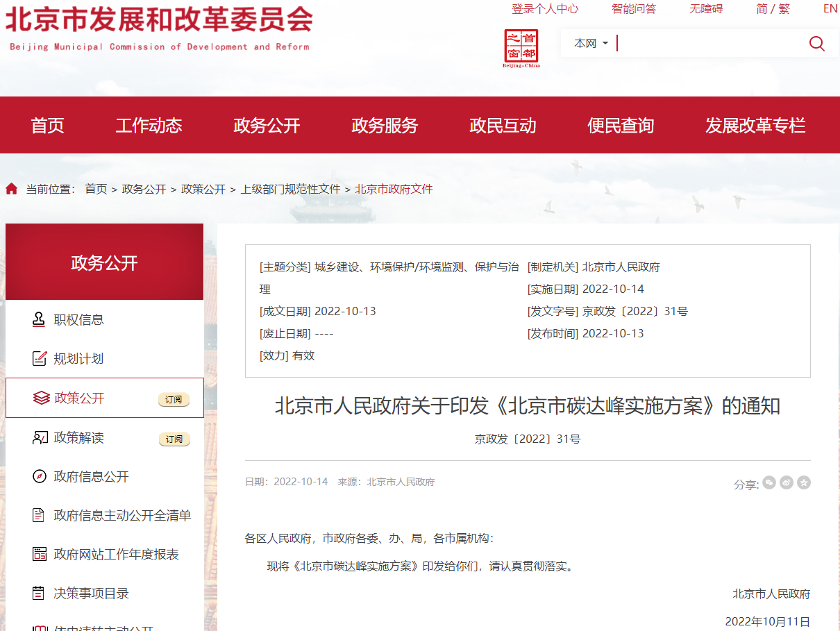Click 登录个人中心 login link

point(545,8)
